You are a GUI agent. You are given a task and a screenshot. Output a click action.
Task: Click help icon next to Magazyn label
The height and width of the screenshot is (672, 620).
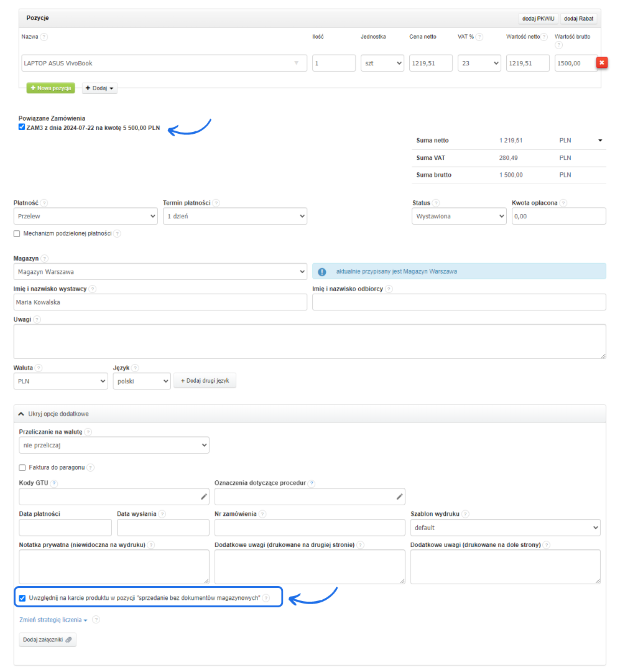(45, 258)
